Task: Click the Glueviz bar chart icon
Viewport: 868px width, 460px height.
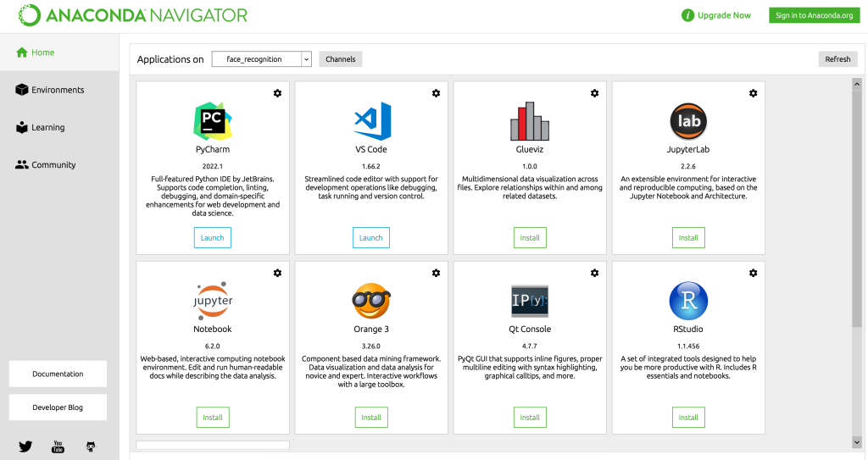Action: 530,122
